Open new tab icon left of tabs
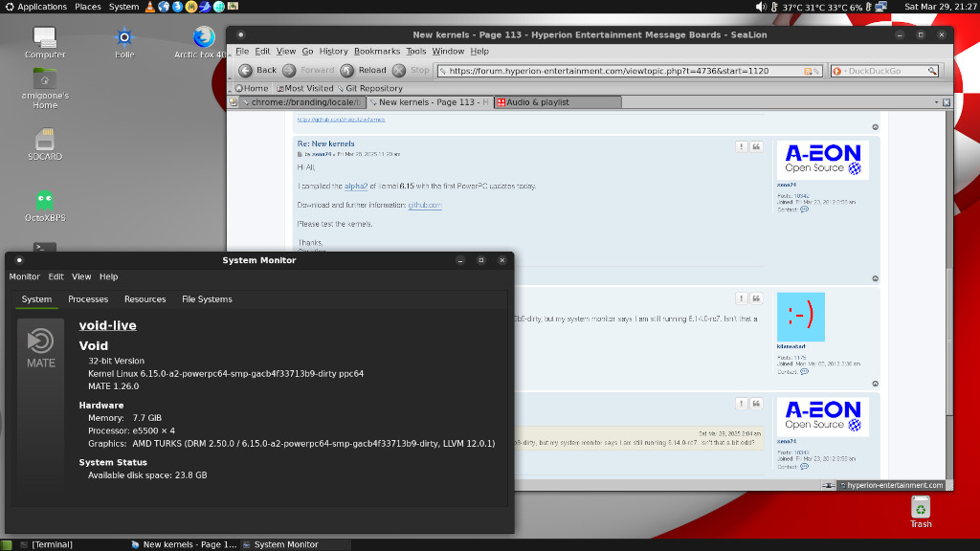Screen dimensions: 980x551 234,102
